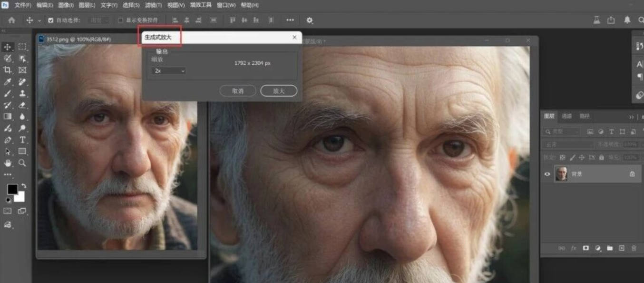The image size is (644, 283).
Task: Enable the 显示变换控件 checkbox
Action: (x=120, y=20)
